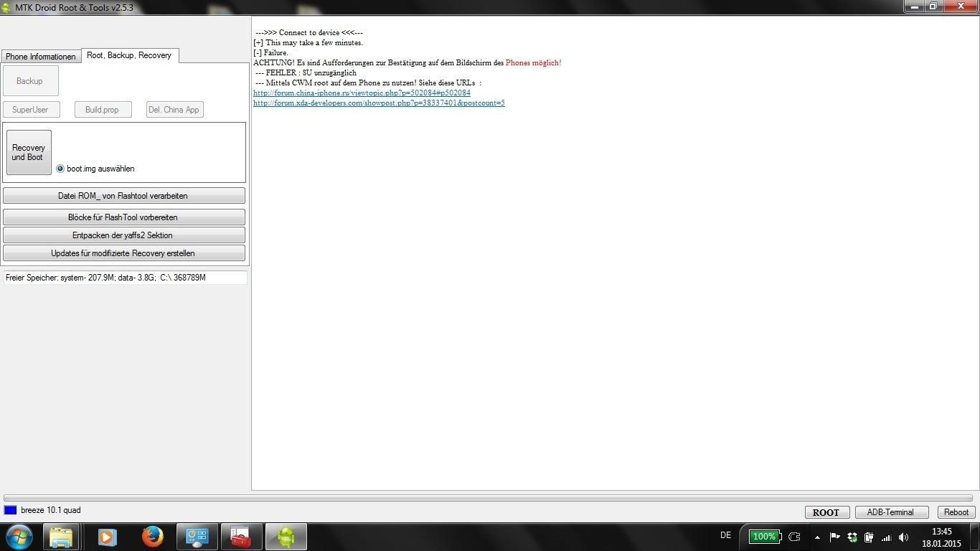The image size is (980, 551).
Task: Click the Freier Speicher info field
Action: [x=126, y=277]
